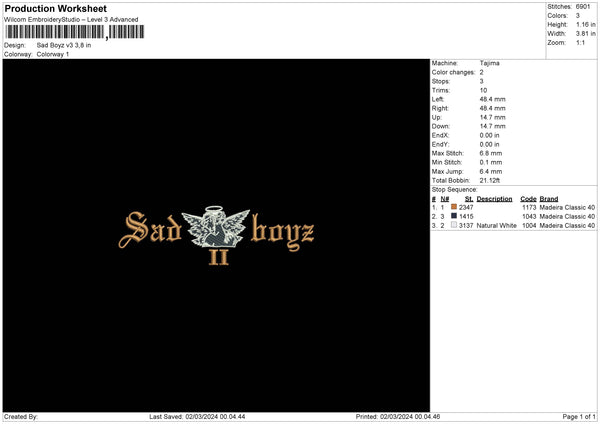Click the Total Bobbin value 21.12ft
The width and height of the screenshot is (600, 424).
click(490, 180)
